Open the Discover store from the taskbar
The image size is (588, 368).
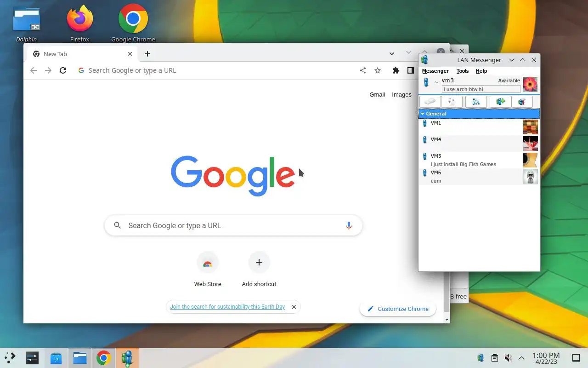tap(56, 357)
